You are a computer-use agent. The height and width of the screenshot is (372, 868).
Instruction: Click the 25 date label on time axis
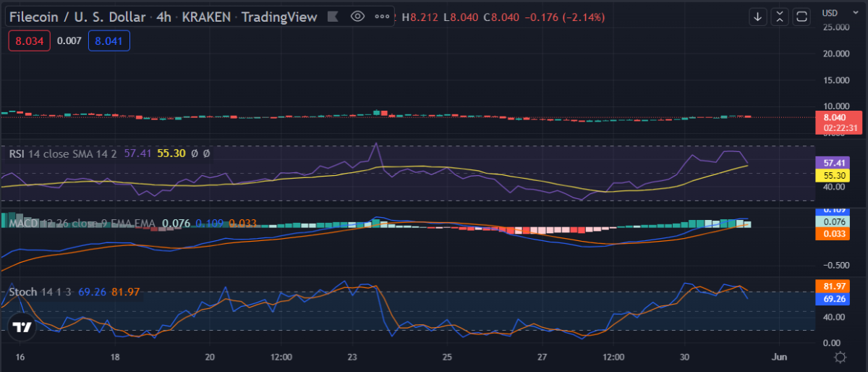click(448, 357)
